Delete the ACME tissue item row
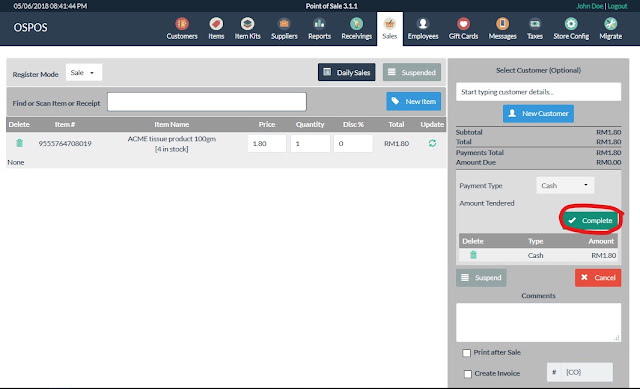 point(19,143)
